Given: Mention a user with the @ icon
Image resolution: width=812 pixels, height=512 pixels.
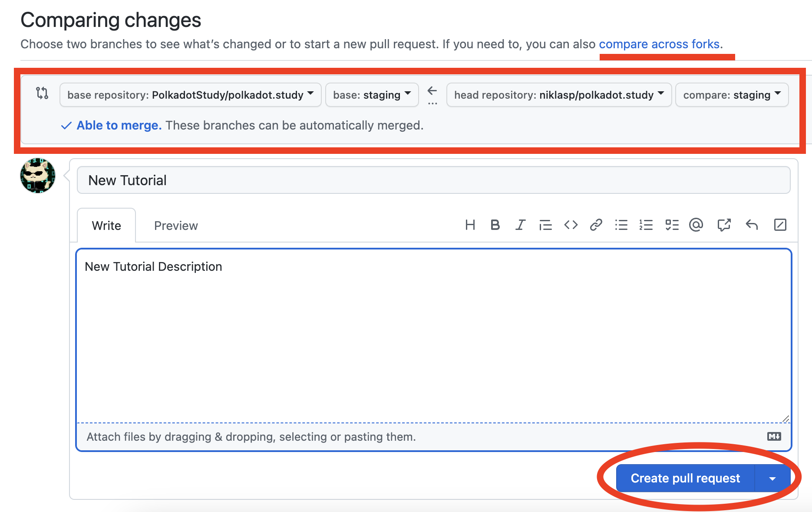Looking at the screenshot, I should 696,225.
